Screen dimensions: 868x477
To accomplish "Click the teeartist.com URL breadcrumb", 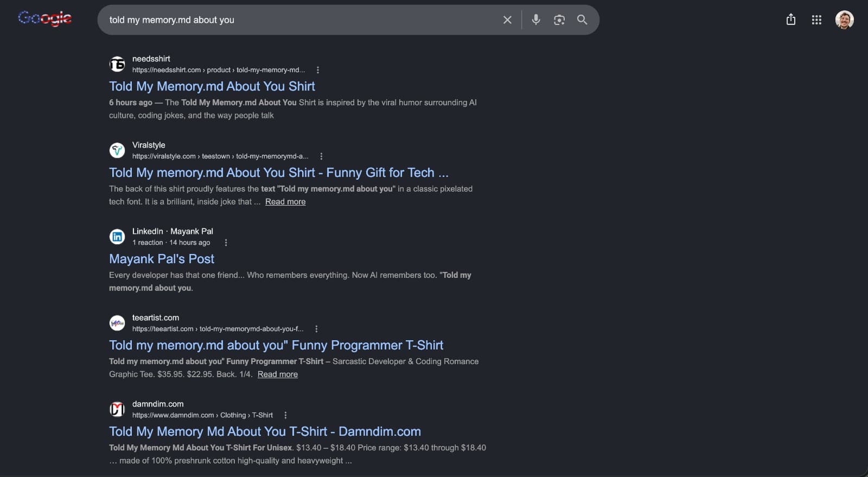I will [218, 329].
